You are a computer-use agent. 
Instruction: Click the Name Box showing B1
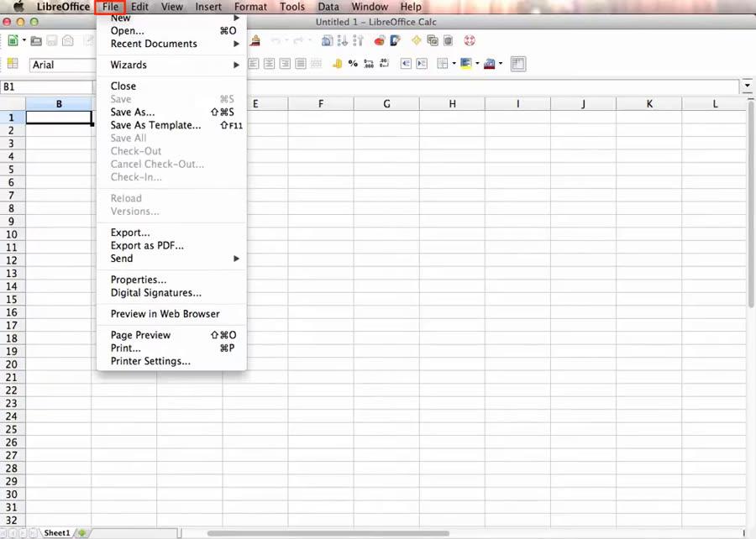tap(46, 86)
